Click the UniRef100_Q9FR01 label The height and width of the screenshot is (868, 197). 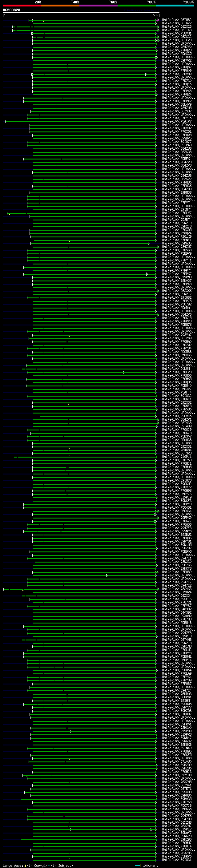[177, 724]
